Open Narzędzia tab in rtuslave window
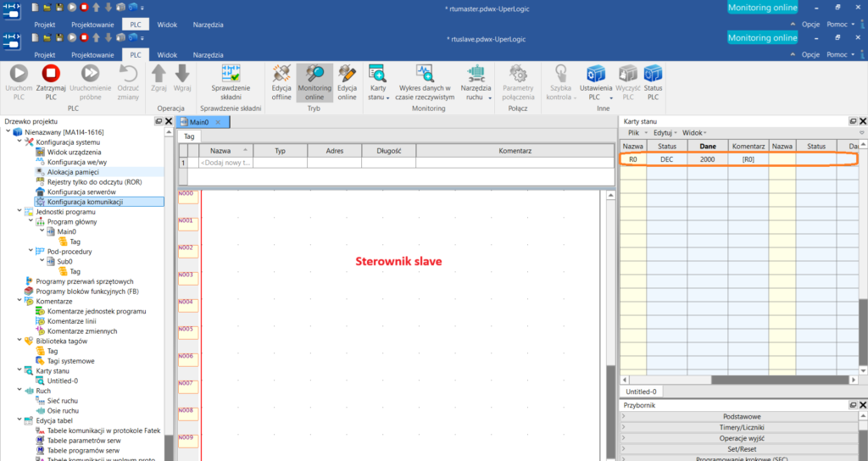Image resolution: width=868 pixels, height=461 pixels. pyautogui.click(x=209, y=55)
